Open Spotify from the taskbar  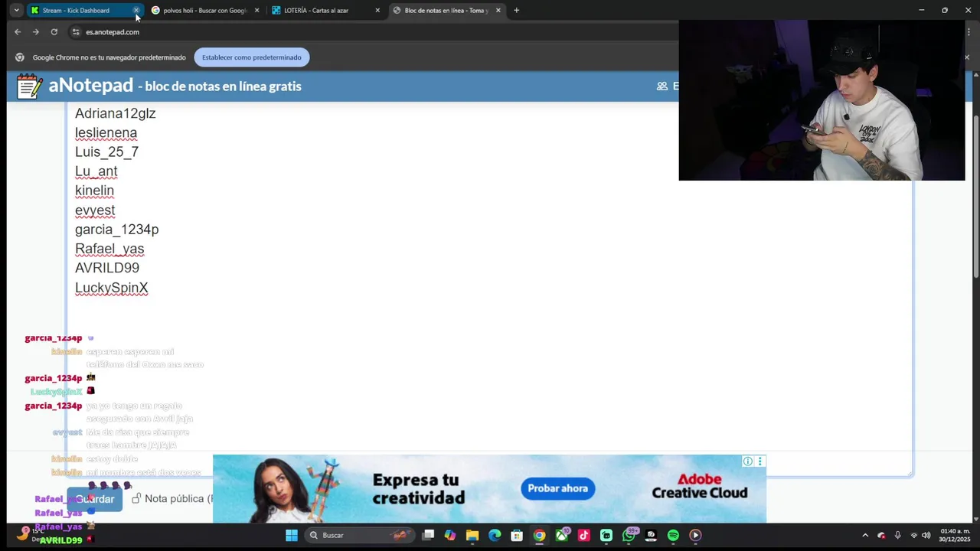tap(673, 536)
